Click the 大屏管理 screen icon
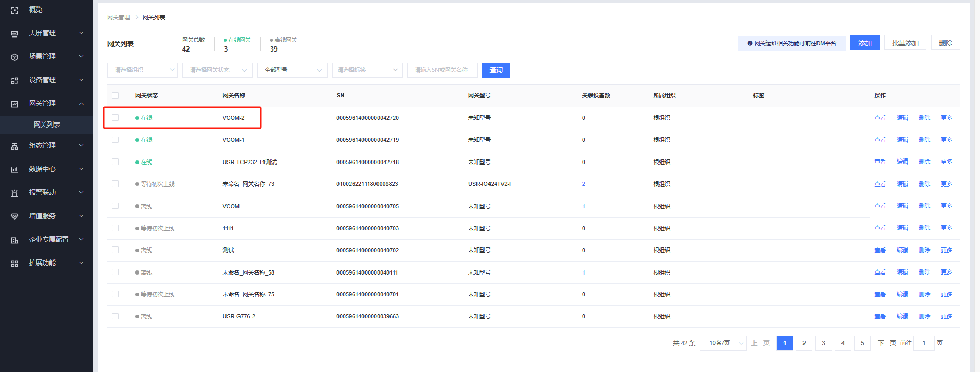The image size is (980, 372). (x=15, y=33)
